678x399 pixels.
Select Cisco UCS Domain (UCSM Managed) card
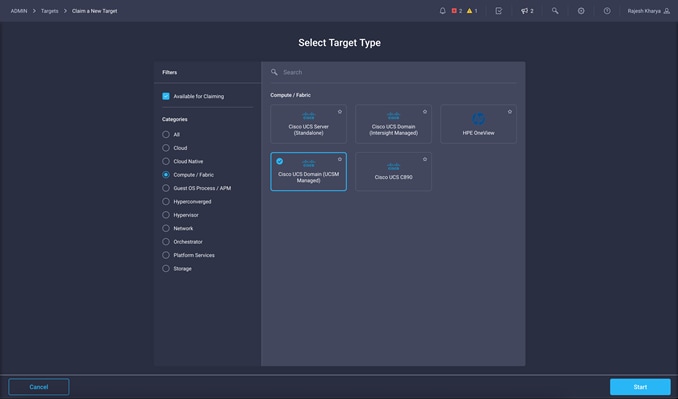[x=308, y=172]
